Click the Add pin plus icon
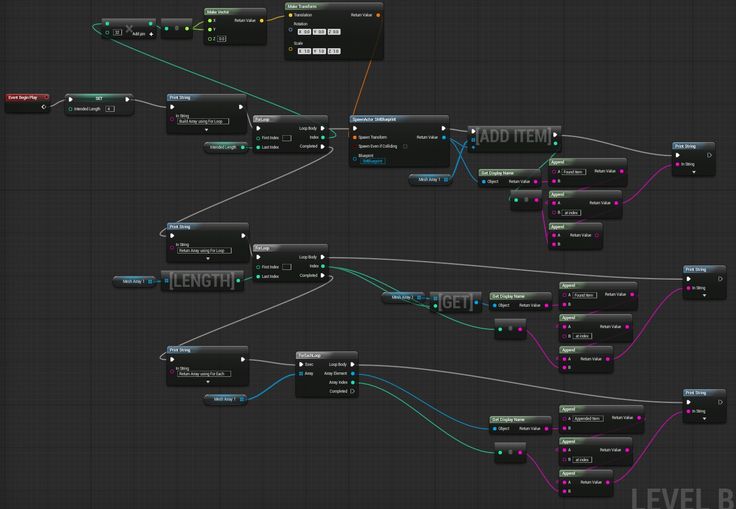 pyautogui.click(x=151, y=32)
